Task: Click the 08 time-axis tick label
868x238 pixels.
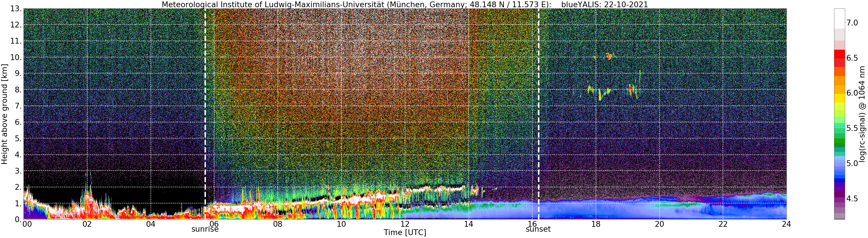Action: [278, 224]
